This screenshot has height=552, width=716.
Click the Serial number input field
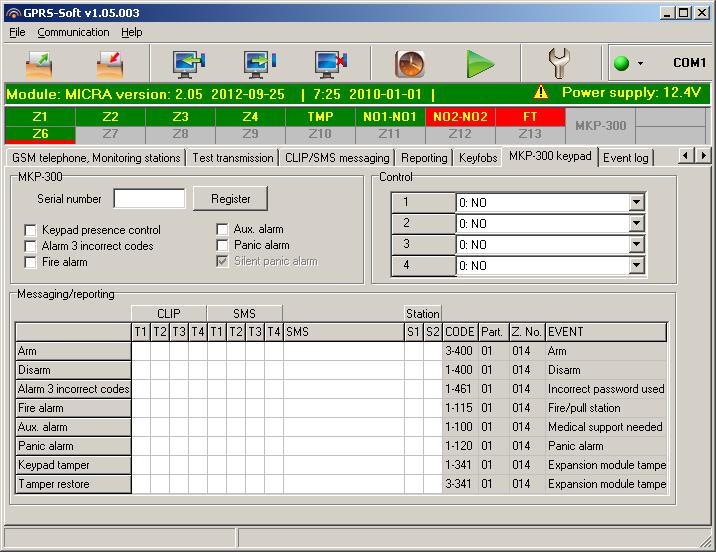click(x=149, y=199)
